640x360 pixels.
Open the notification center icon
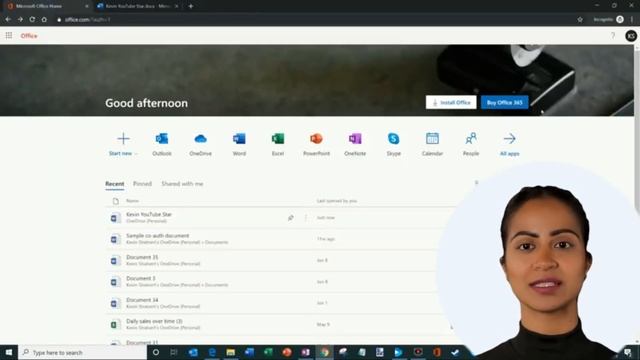click(x=628, y=352)
